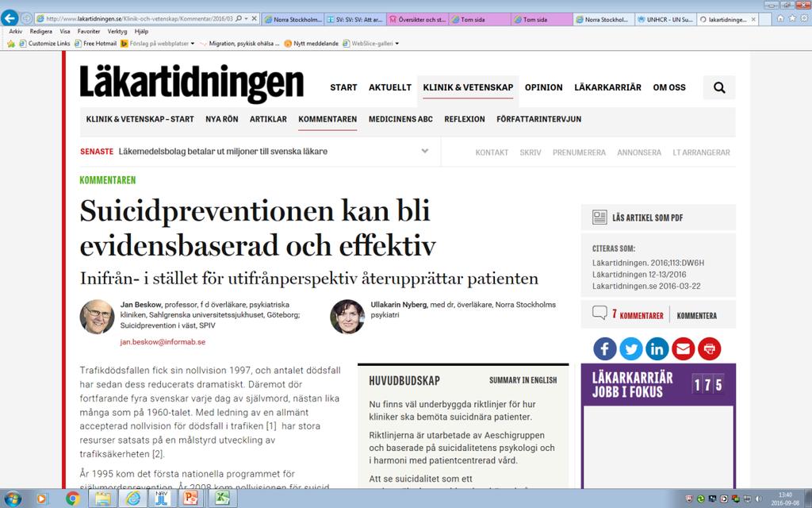Go to the START site section
Image resolution: width=812 pixels, height=508 pixels.
click(344, 87)
